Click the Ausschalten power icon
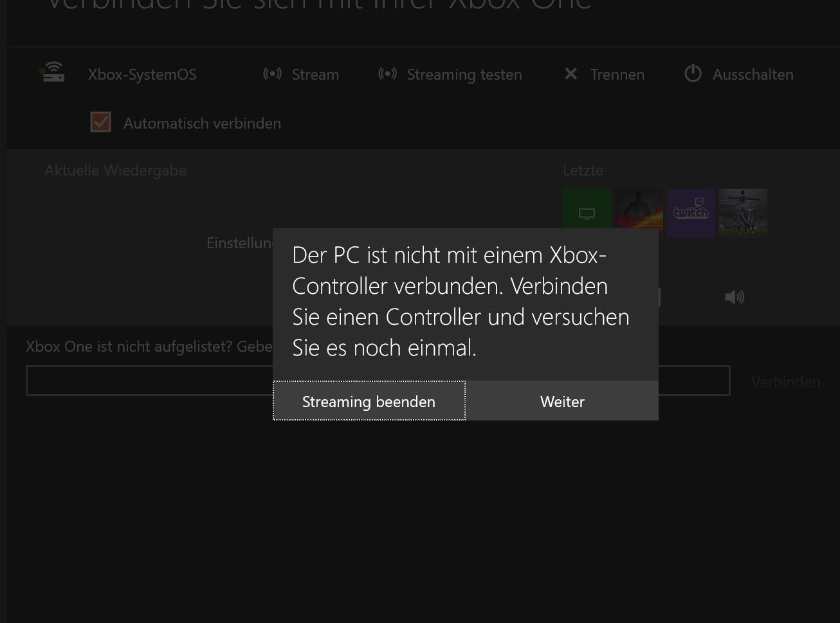 coord(693,73)
